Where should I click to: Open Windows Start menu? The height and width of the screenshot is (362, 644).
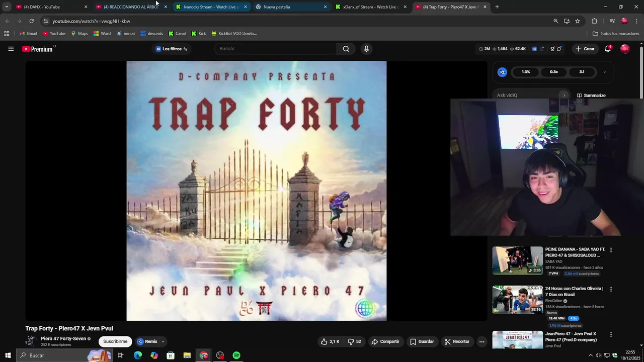(8, 355)
